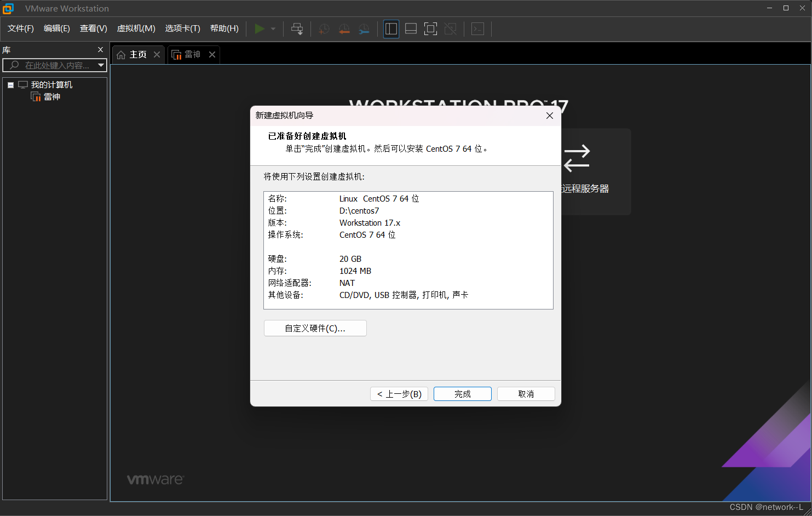Click the 上一步(B) back button
812x516 pixels.
pyautogui.click(x=399, y=394)
